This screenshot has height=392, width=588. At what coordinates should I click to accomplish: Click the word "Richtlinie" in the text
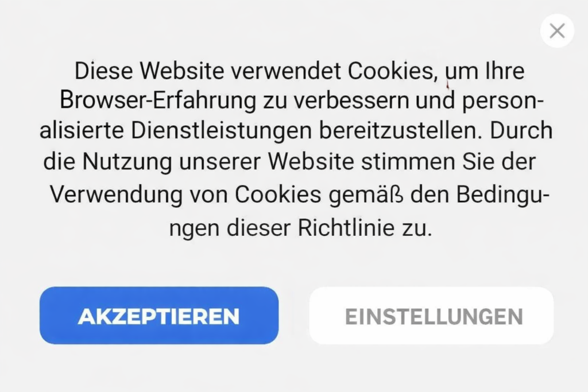tap(346, 228)
